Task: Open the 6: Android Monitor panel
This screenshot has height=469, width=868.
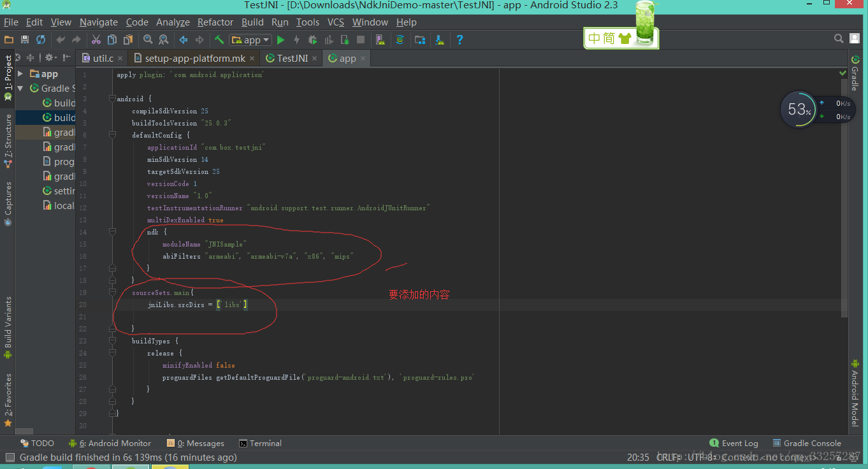Action: pyautogui.click(x=110, y=443)
